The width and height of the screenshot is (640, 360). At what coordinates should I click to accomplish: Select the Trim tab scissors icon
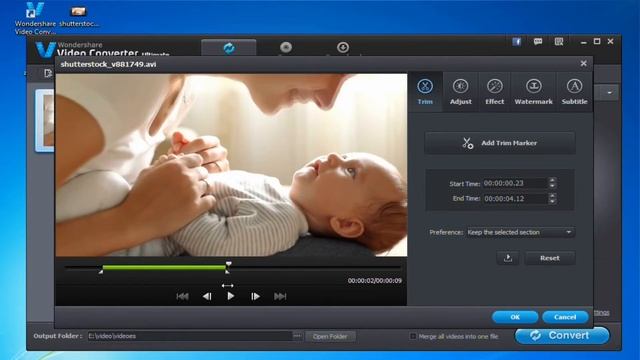(x=425, y=86)
